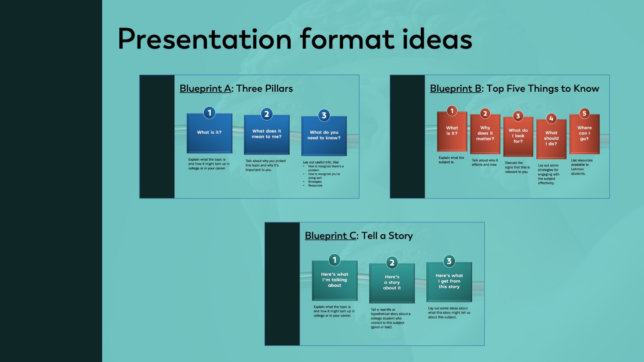This screenshot has height=362, width=644.
Task: Select the teal number 2 badge in Blueprint C
Action: click(392, 262)
